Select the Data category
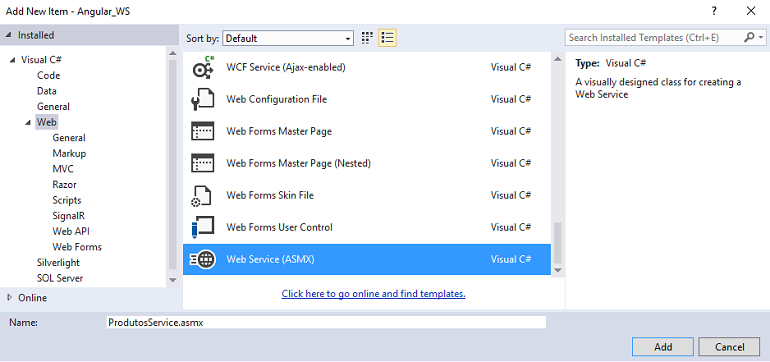The image size is (770, 362). 47,91
